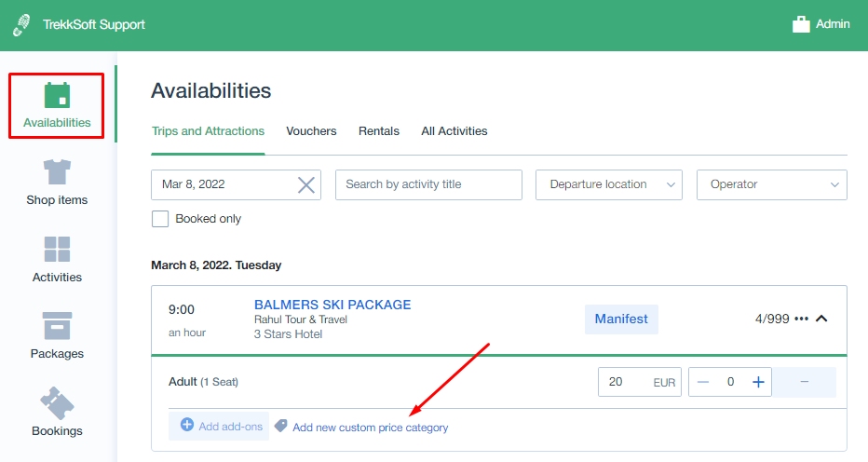Increase Adult seat count with plus
Image resolution: width=868 pixels, height=462 pixels.
tap(758, 382)
